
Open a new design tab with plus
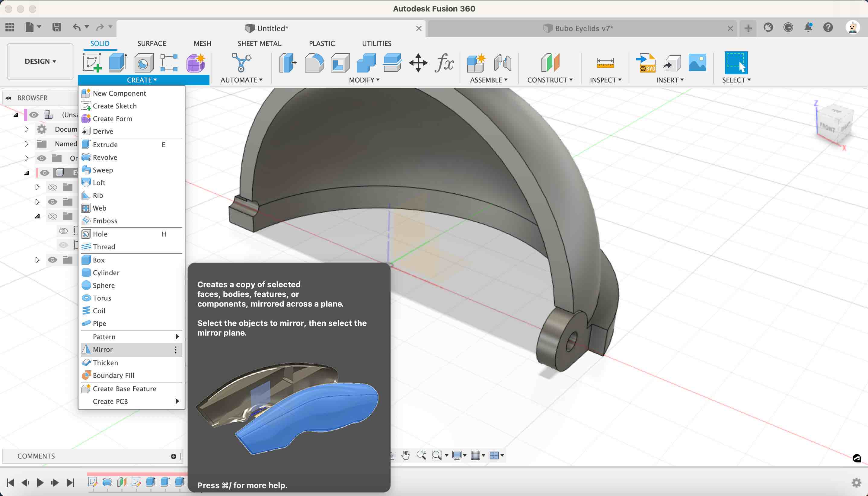[748, 28]
